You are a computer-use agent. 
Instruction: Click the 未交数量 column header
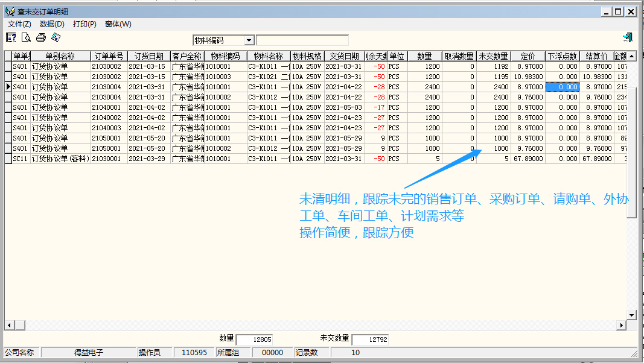point(493,56)
